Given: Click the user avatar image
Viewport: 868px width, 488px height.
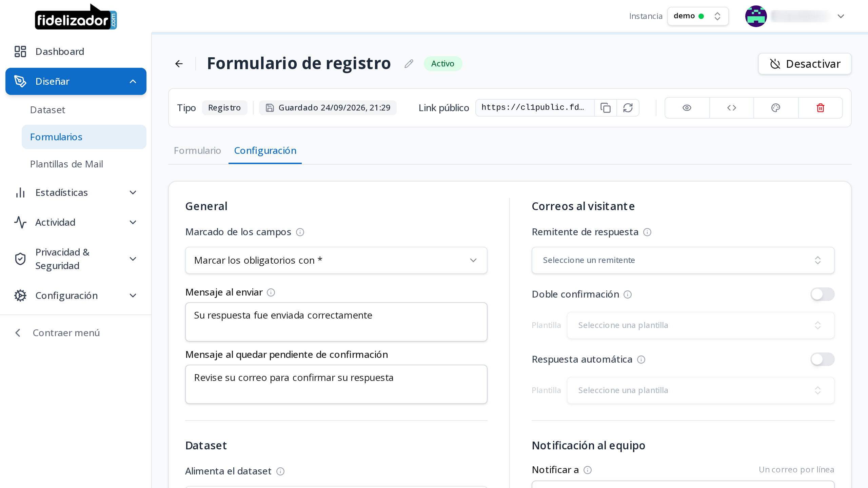Looking at the screenshot, I should [x=756, y=16].
